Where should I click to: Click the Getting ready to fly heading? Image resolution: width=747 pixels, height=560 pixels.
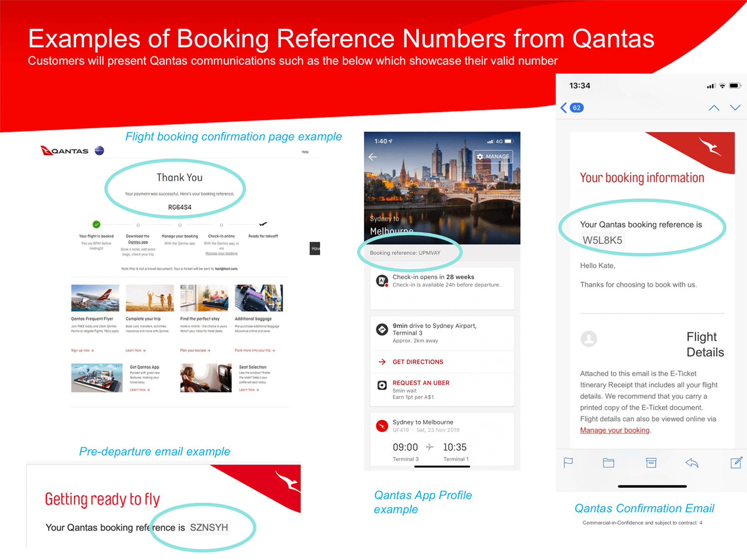[103, 499]
